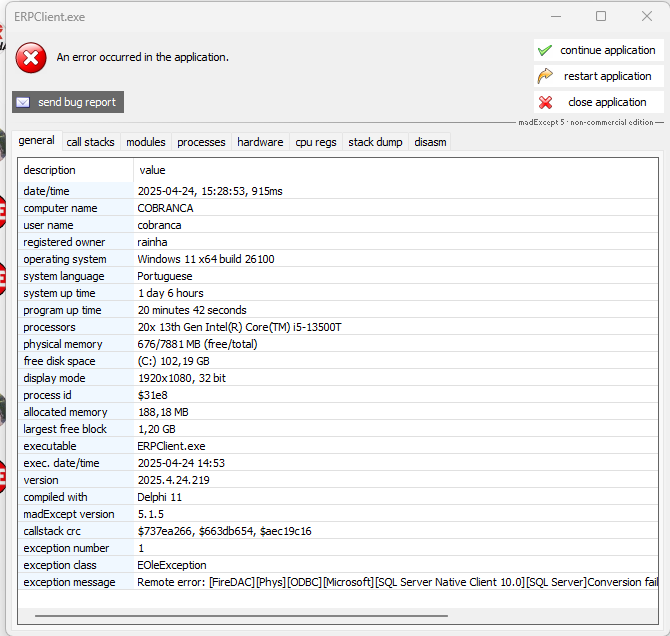Switch to the disasm tab

point(431,142)
